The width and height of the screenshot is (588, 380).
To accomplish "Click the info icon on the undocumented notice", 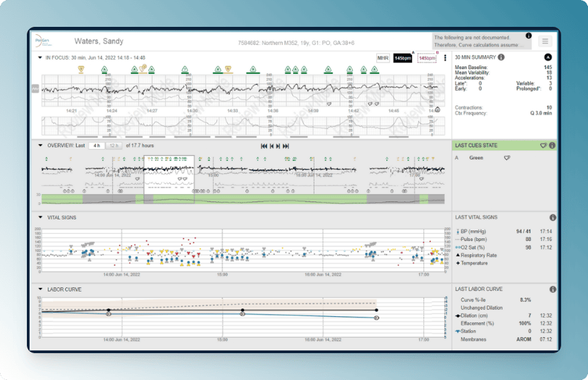I will click(528, 36).
